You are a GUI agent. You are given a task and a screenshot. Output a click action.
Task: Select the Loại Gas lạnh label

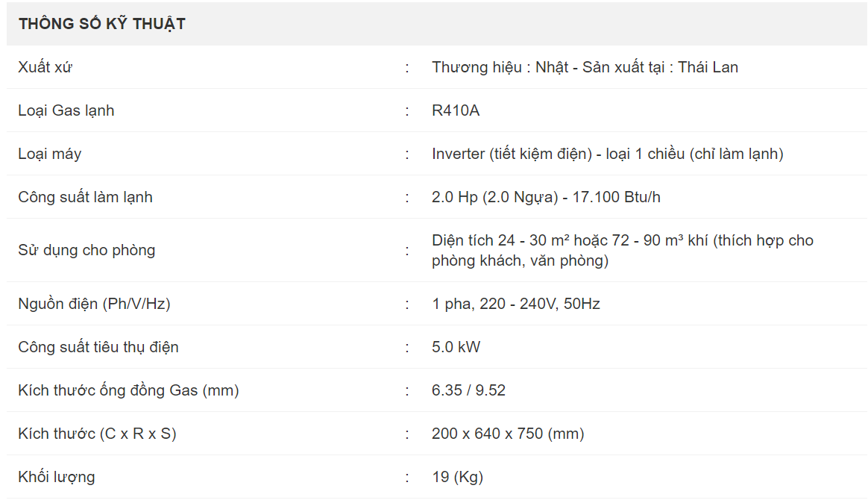66,110
